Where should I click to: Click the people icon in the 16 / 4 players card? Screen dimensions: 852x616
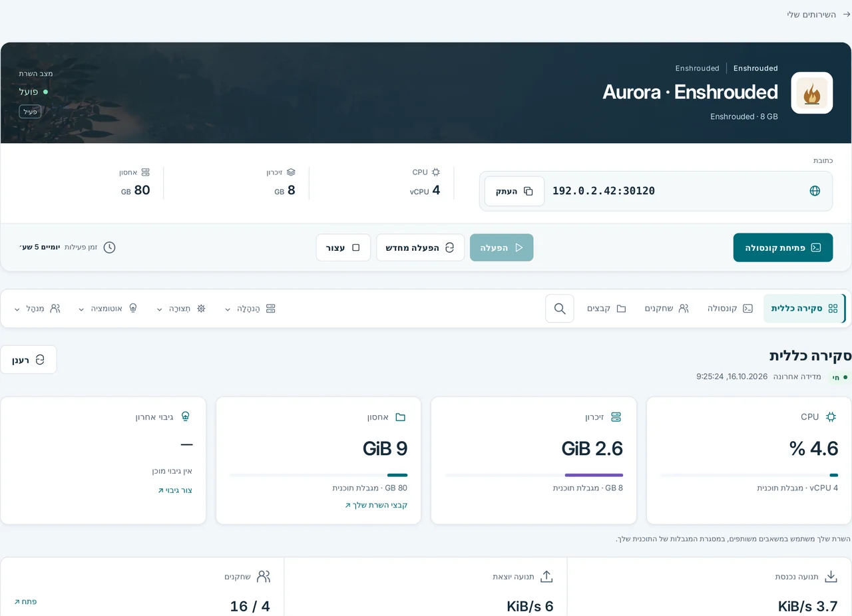point(264,577)
